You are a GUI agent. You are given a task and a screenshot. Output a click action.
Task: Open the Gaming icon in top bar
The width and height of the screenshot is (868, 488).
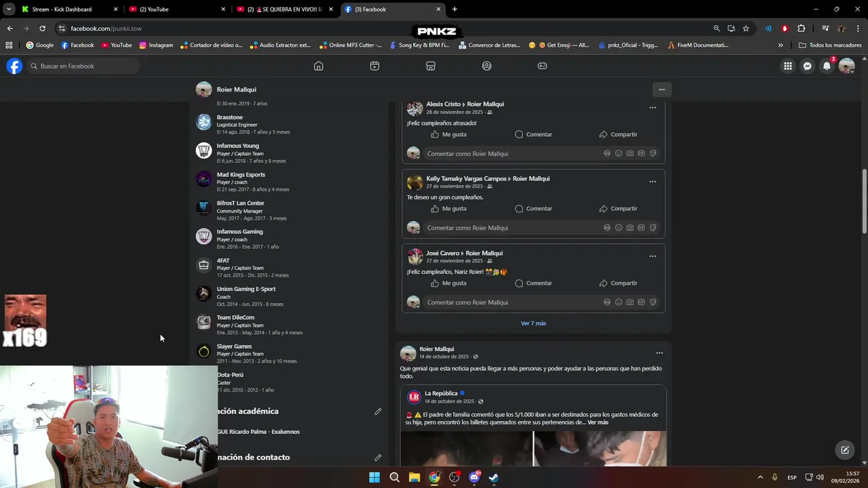(x=542, y=66)
